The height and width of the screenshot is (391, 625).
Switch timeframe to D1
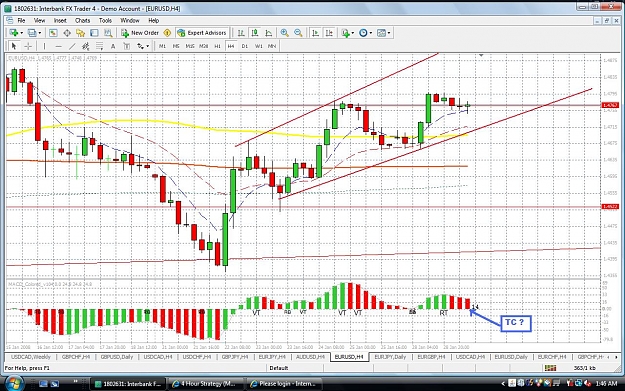245,46
